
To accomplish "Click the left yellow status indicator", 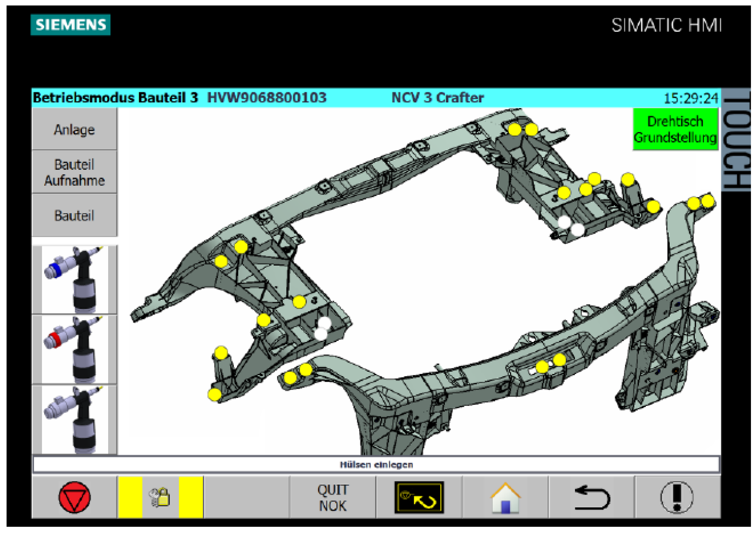I will coord(130,497).
